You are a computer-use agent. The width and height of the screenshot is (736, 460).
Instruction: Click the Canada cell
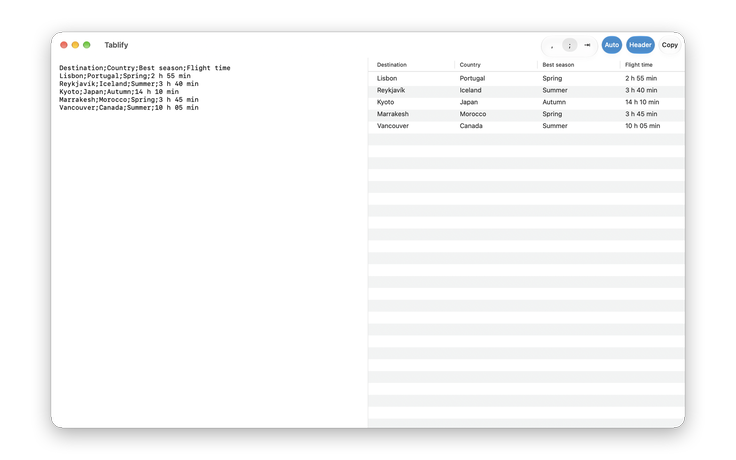(x=471, y=126)
